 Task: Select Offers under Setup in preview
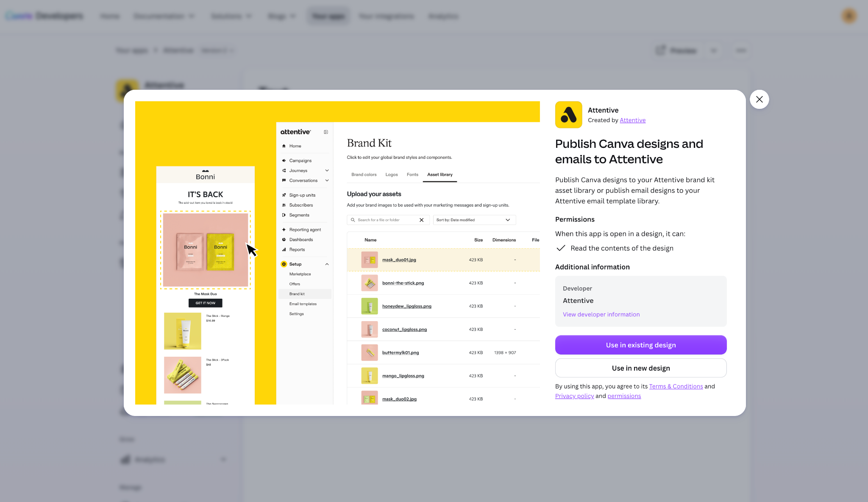tap(295, 284)
